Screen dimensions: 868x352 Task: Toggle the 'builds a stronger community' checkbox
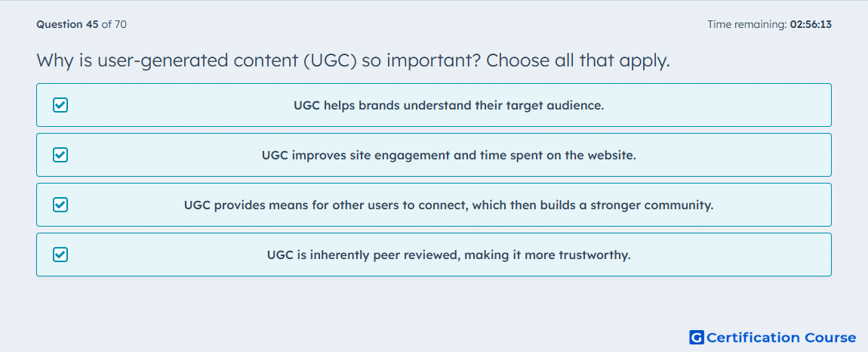tap(60, 205)
